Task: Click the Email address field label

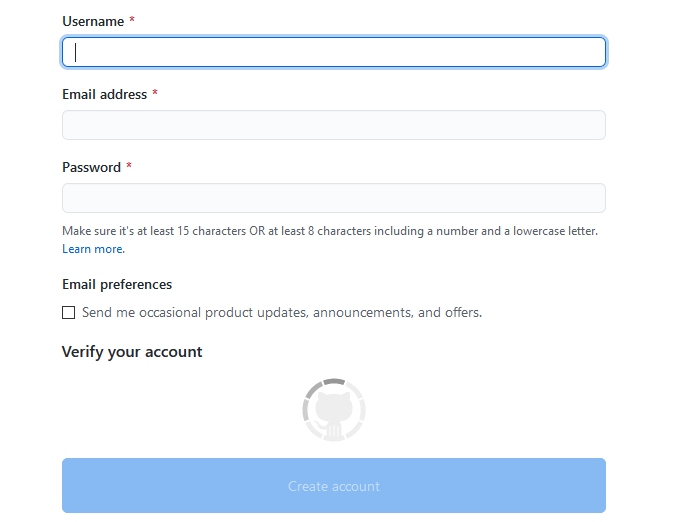Action: tap(105, 94)
